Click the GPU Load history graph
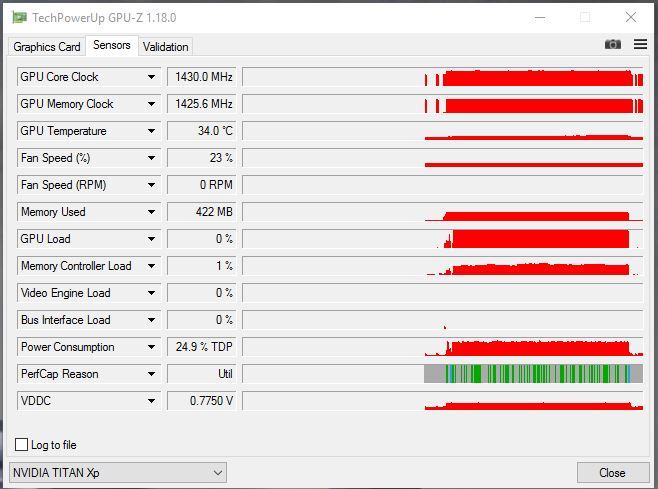 click(443, 239)
